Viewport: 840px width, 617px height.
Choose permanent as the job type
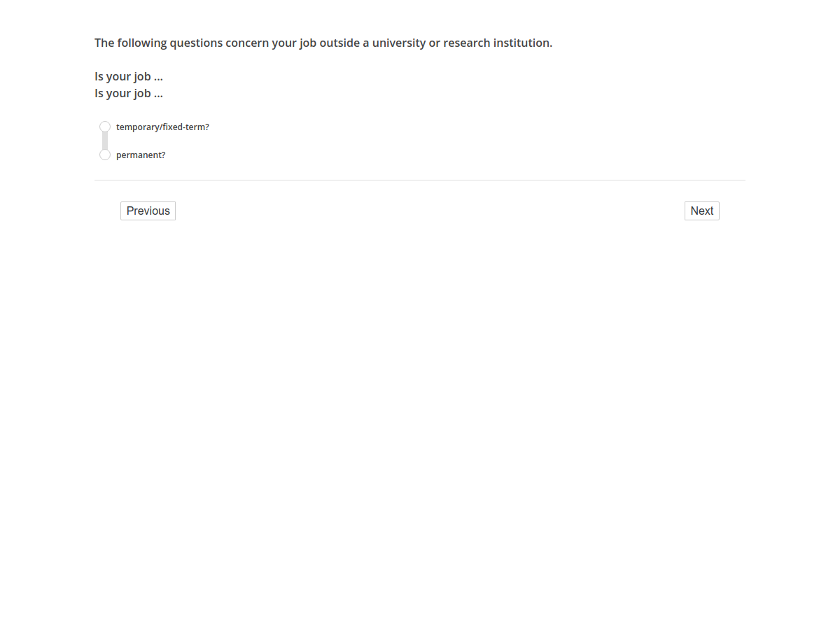pyautogui.click(x=105, y=155)
